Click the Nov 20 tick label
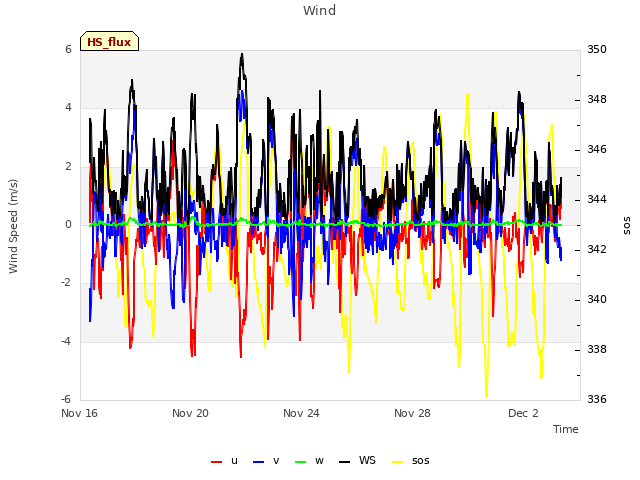Viewport: 640px width, 480px height. [x=190, y=413]
